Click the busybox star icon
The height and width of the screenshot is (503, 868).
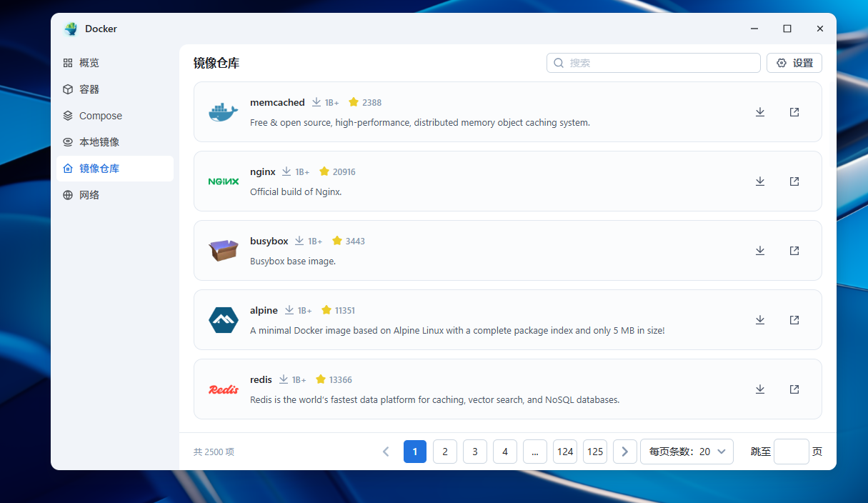tap(336, 241)
